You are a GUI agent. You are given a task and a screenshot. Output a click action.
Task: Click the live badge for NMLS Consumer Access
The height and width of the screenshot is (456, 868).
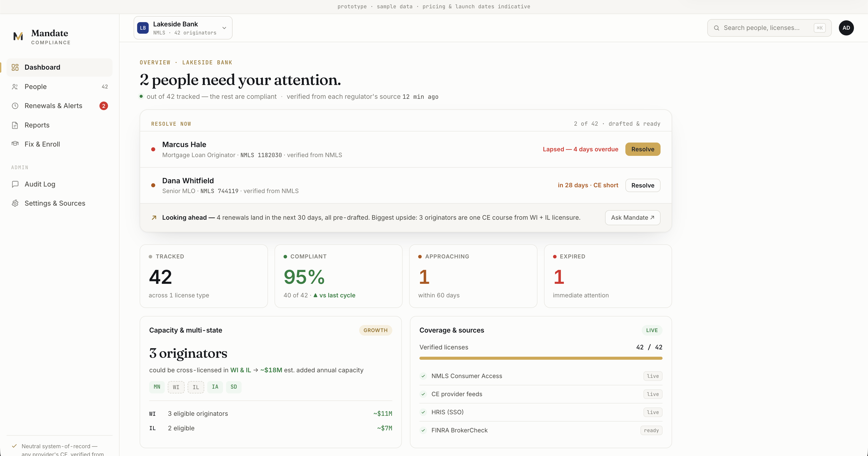(653, 376)
